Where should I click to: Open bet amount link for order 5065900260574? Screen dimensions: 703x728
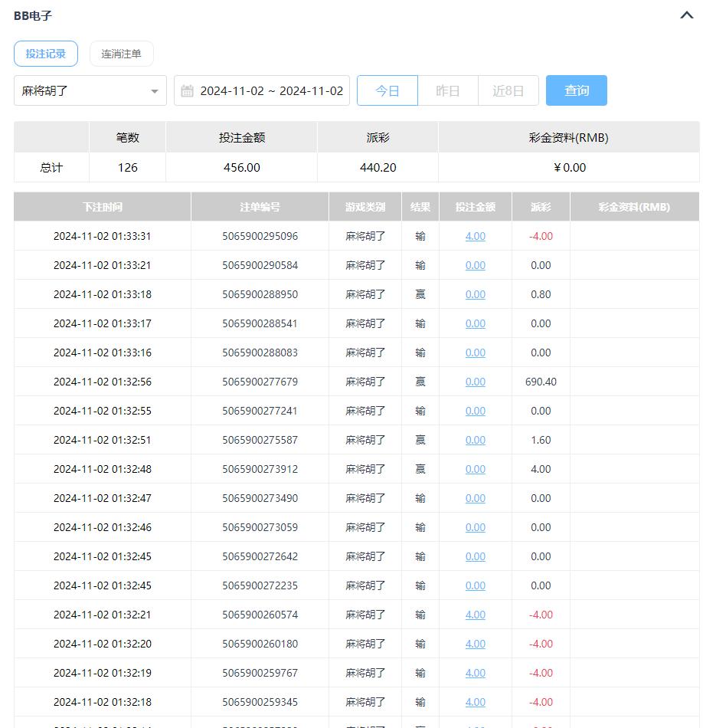click(476, 615)
